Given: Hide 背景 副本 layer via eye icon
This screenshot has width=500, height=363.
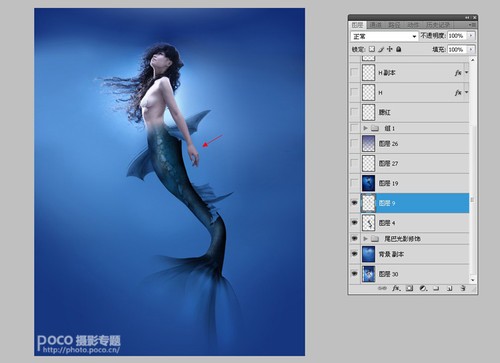Looking at the screenshot, I should (x=354, y=254).
